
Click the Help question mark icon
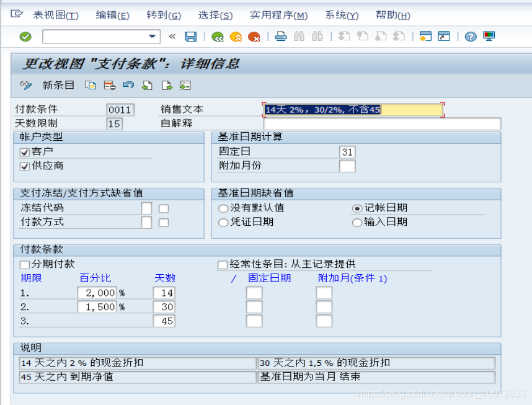(471, 37)
